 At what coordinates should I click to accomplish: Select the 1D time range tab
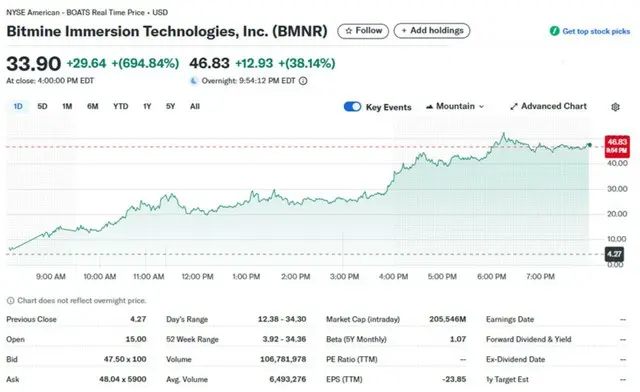[18, 107]
